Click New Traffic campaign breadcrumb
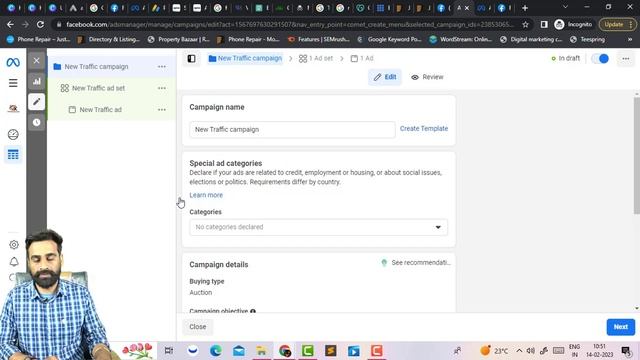This screenshot has height=360, width=640. tap(245, 58)
